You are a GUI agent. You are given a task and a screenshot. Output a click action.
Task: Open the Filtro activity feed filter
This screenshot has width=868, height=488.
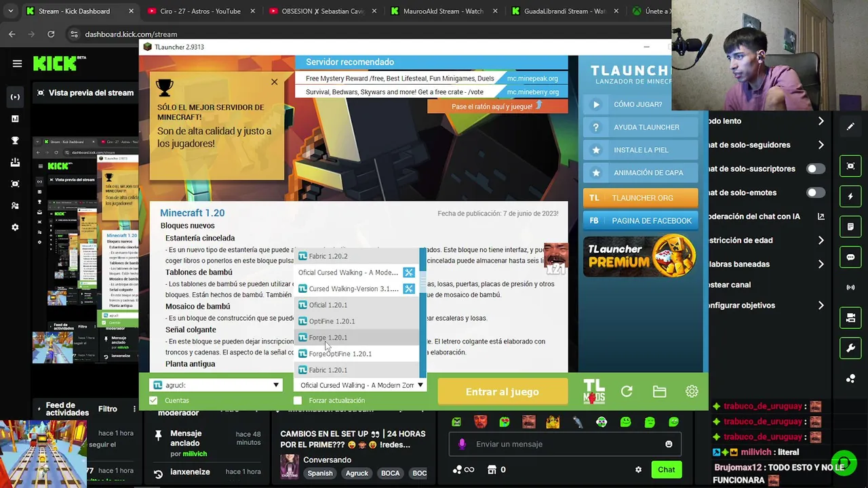(x=107, y=409)
